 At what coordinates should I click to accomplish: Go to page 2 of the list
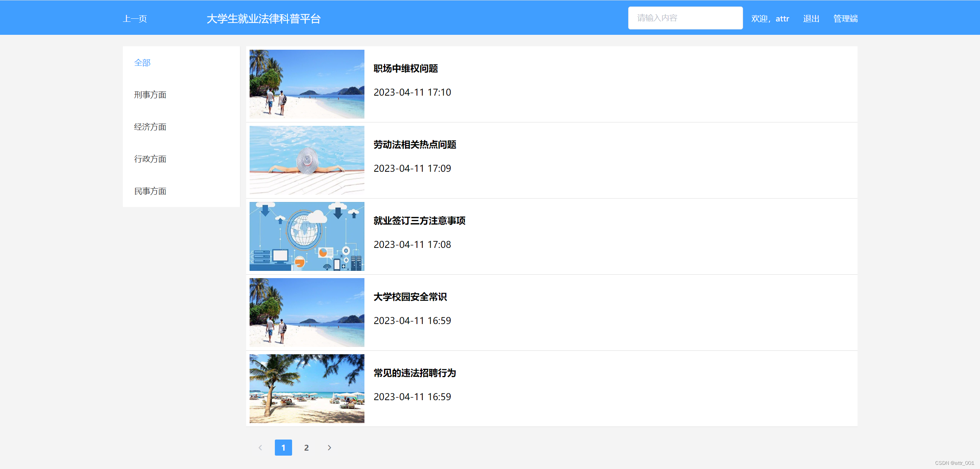coord(306,448)
